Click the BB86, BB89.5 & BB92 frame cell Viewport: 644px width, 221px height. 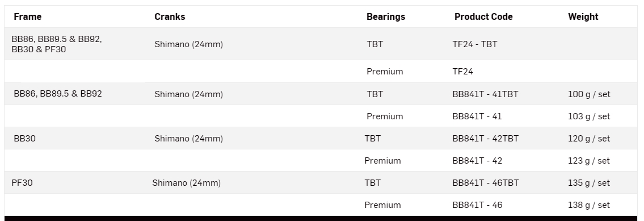(58, 94)
